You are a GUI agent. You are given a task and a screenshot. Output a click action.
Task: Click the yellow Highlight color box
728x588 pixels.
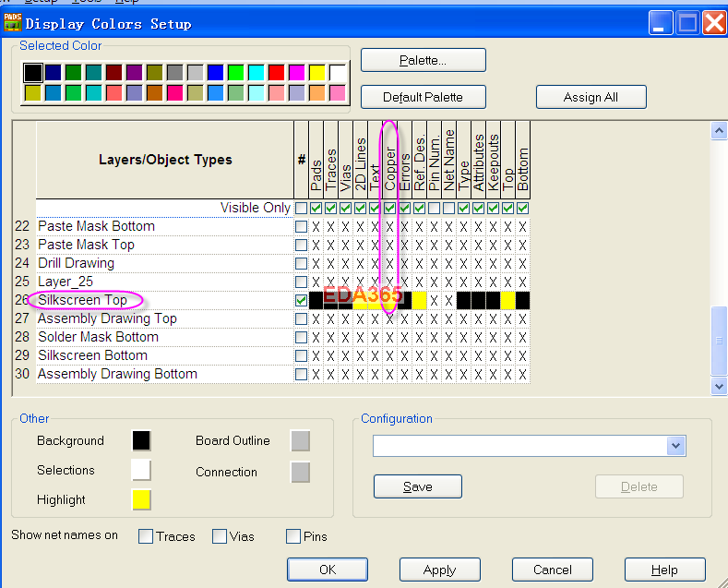[141, 499]
